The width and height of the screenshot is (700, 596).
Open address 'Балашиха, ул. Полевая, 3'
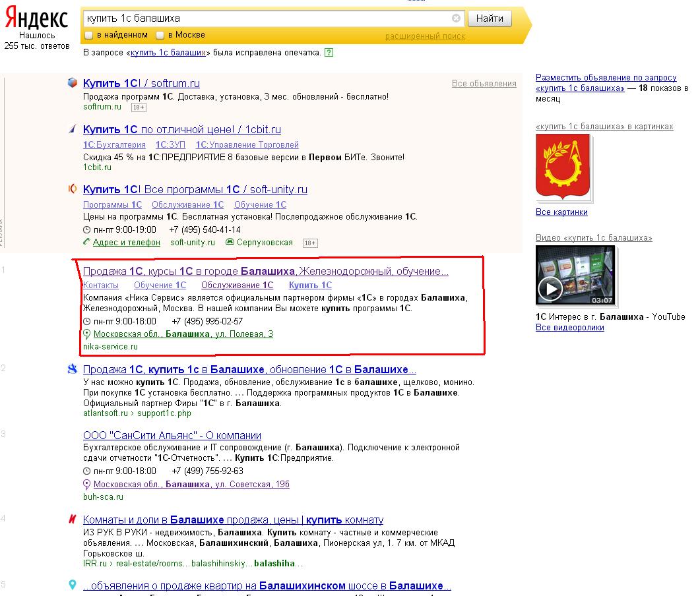[183, 334]
